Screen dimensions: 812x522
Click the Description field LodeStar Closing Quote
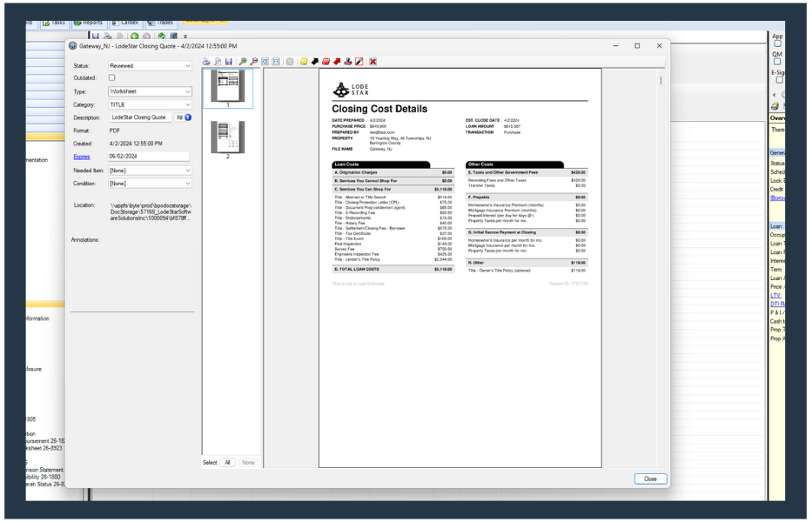pos(140,117)
